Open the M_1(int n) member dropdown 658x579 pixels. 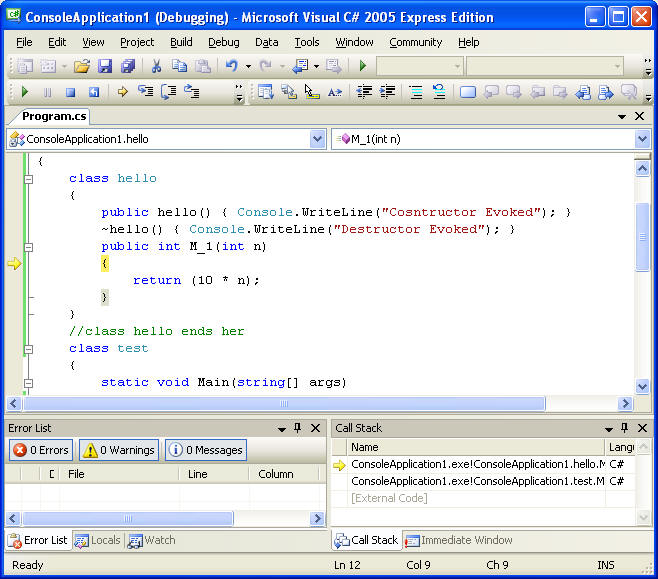click(x=642, y=139)
